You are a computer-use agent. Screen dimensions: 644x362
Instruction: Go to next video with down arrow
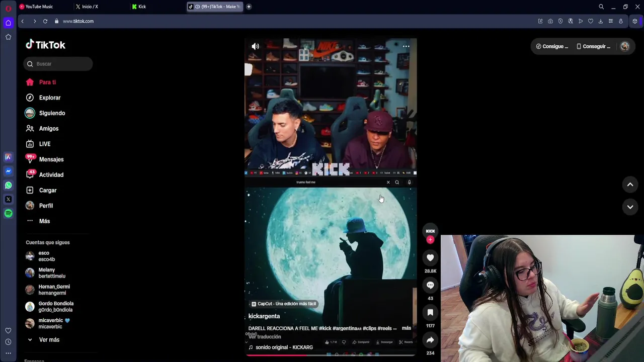[x=630, y=207]
